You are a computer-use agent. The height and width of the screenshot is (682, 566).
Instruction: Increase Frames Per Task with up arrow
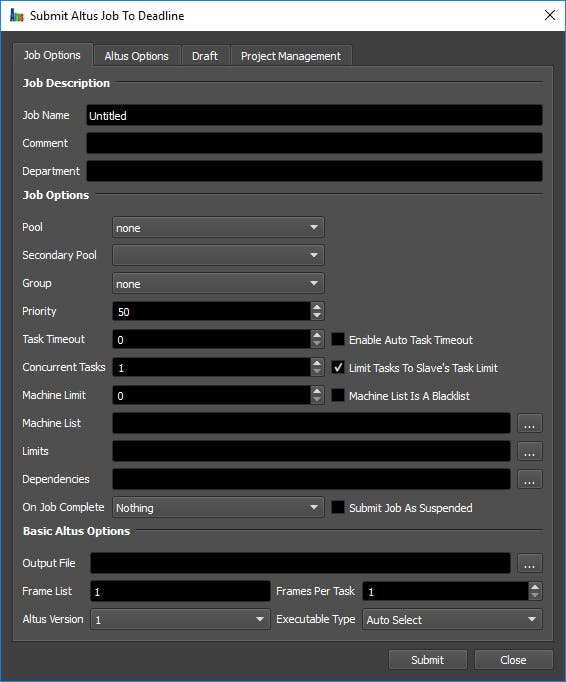pos(535,587)
